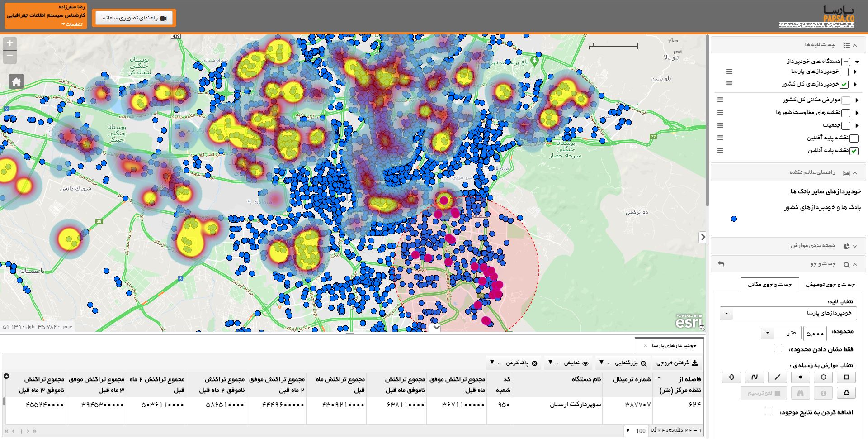Select features using the point tool
Viewport: 868px width, 439px height.
pos(800,377)
